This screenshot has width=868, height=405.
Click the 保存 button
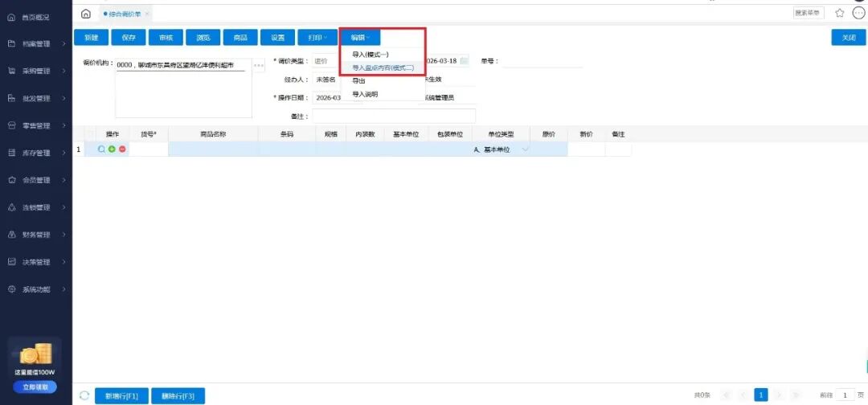pos(129,38)
